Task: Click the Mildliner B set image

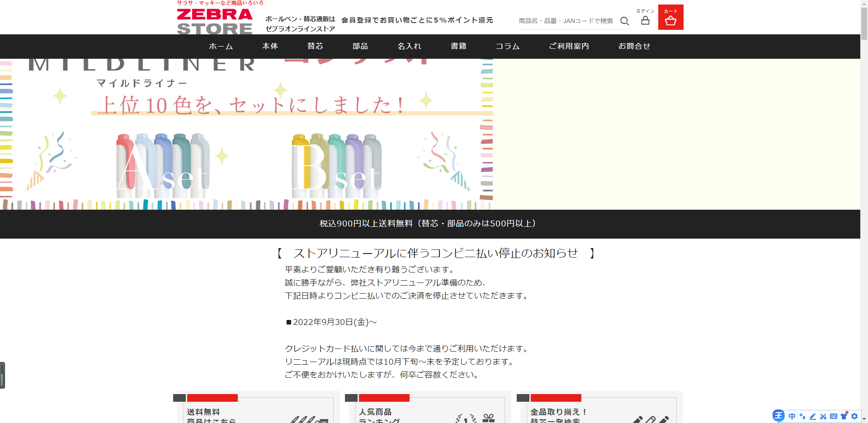Action: click(x=336, y=165)
